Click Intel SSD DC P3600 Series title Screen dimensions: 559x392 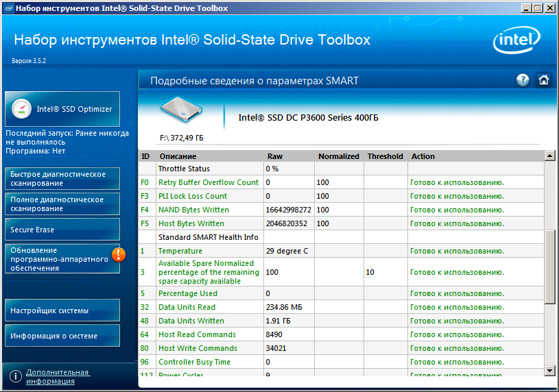pos(309,118)
